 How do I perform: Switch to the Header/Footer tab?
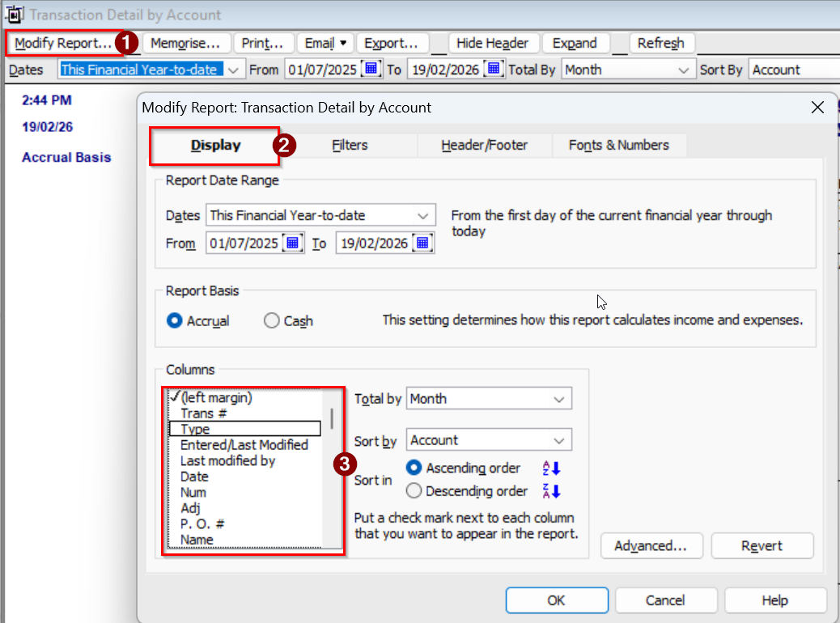(x=484, y=145)
